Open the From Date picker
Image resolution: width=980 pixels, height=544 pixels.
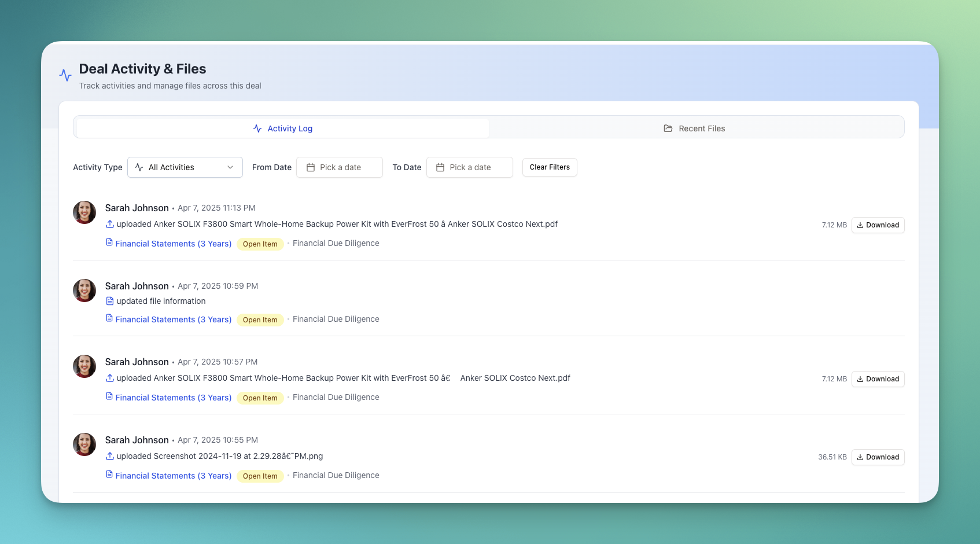[x=340, y=167]
